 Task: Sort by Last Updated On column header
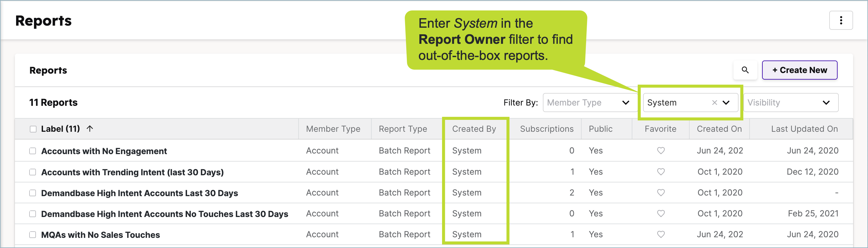point(804,129)
